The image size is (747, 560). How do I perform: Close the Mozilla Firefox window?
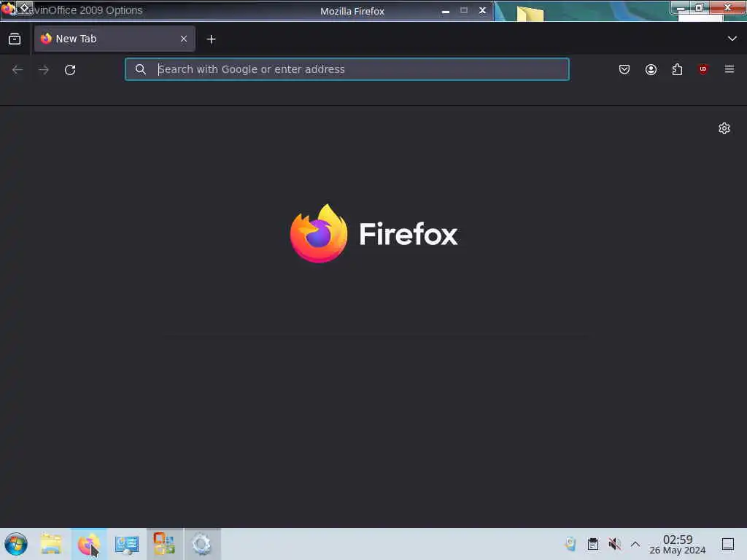pyautogui.click(x=483, y=10)
